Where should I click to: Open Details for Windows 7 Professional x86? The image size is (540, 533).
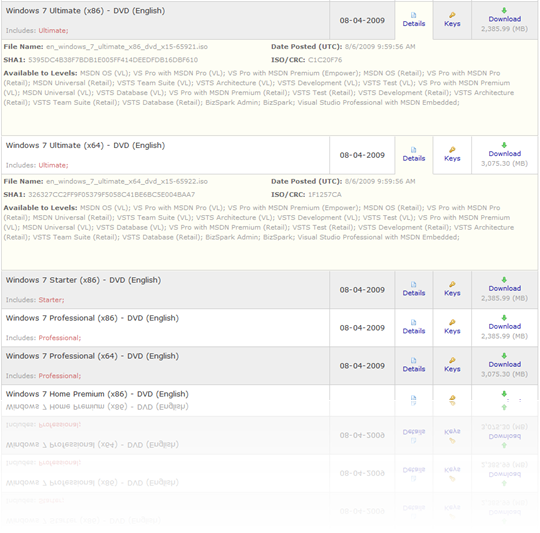(x=414, y=327)
